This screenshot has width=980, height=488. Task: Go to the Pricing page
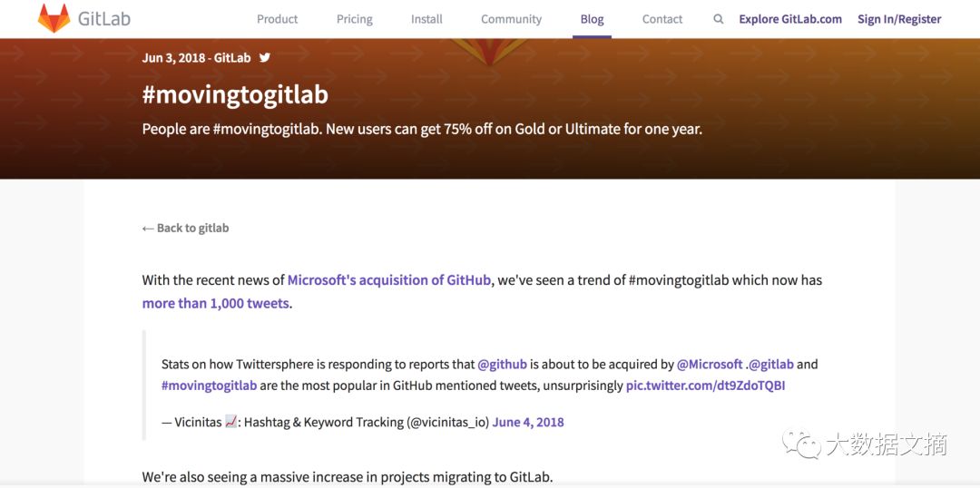click(355, 19)
